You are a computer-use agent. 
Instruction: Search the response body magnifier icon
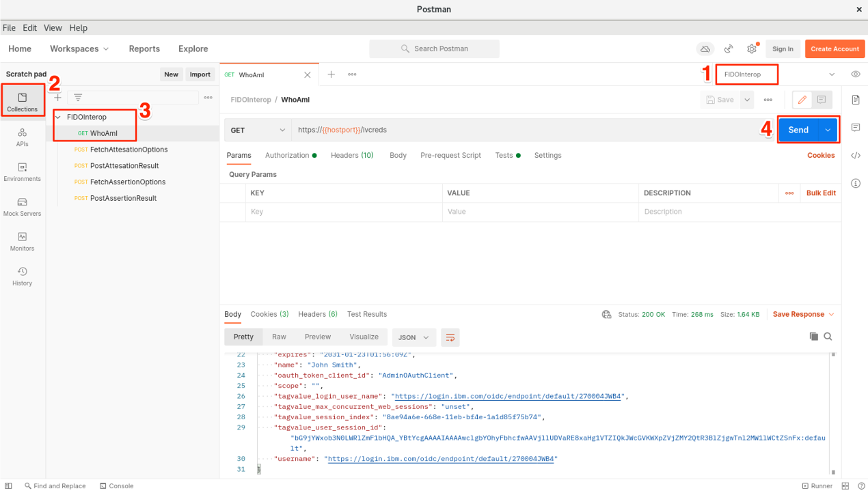pos(828,337)
